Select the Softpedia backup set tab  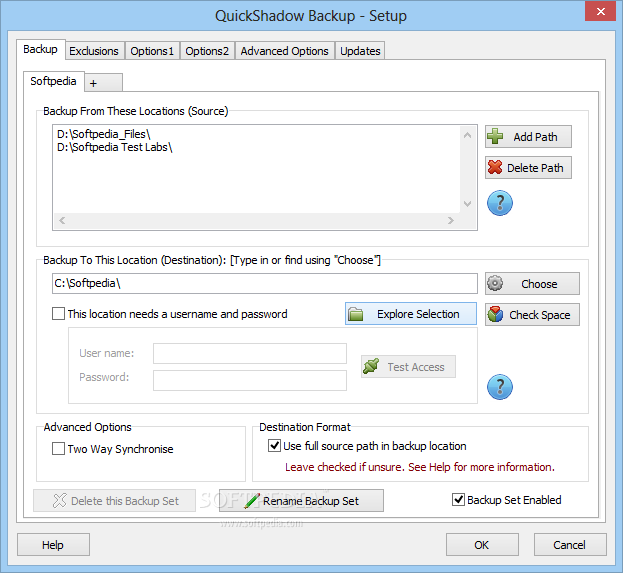[54, 81]
